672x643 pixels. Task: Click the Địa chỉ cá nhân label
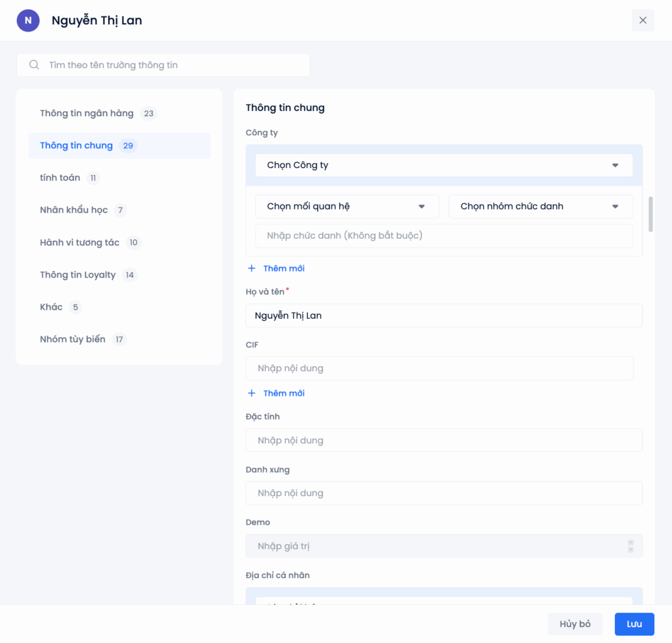pyautogui.click(x=278, y=575)
